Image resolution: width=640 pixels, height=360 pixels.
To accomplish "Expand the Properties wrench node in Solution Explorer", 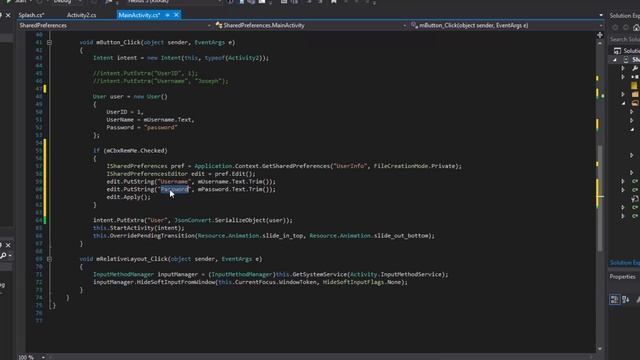I will click(623, 69).
